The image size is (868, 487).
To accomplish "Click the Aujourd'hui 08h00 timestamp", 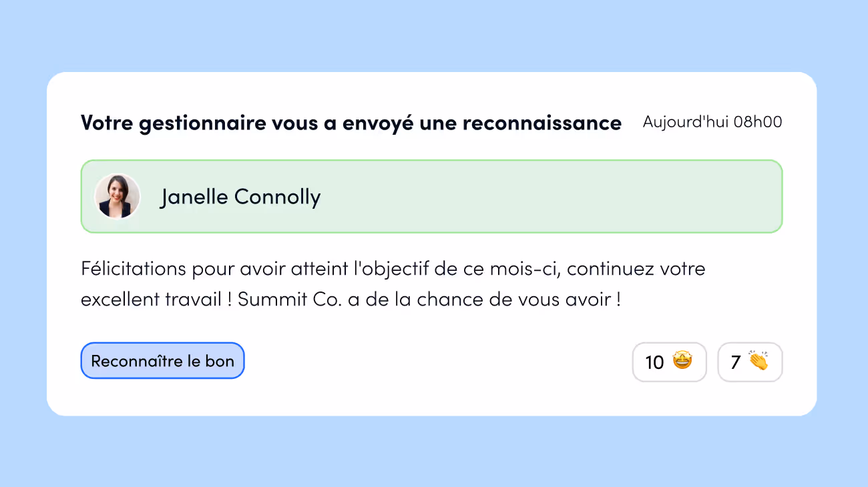I will tap(712, 122).
